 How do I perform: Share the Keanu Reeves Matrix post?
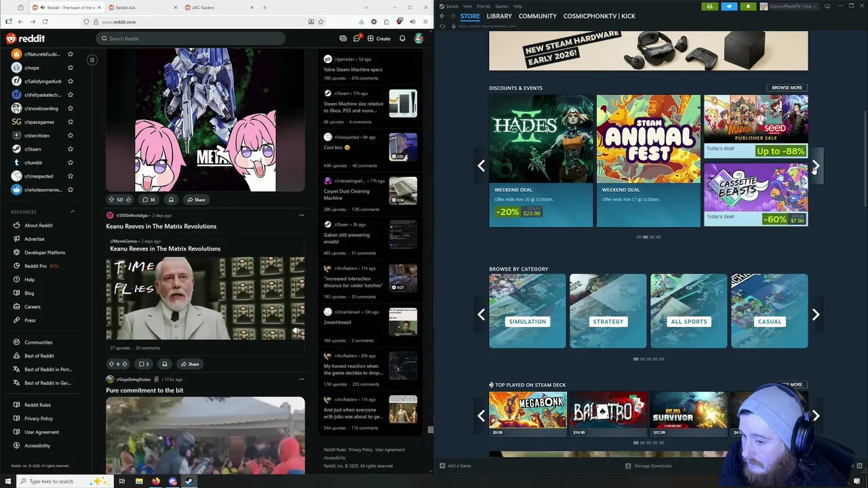click(x=190, y=364)
